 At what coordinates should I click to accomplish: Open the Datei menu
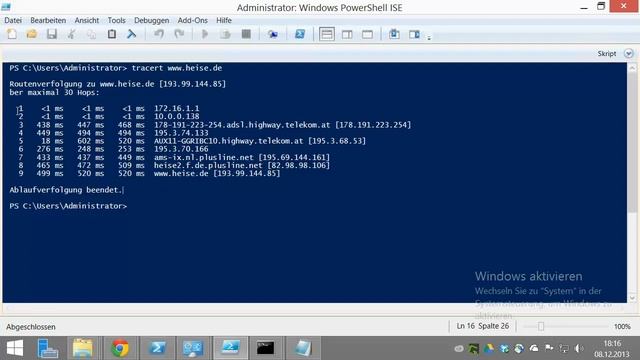tap(13, 20)
